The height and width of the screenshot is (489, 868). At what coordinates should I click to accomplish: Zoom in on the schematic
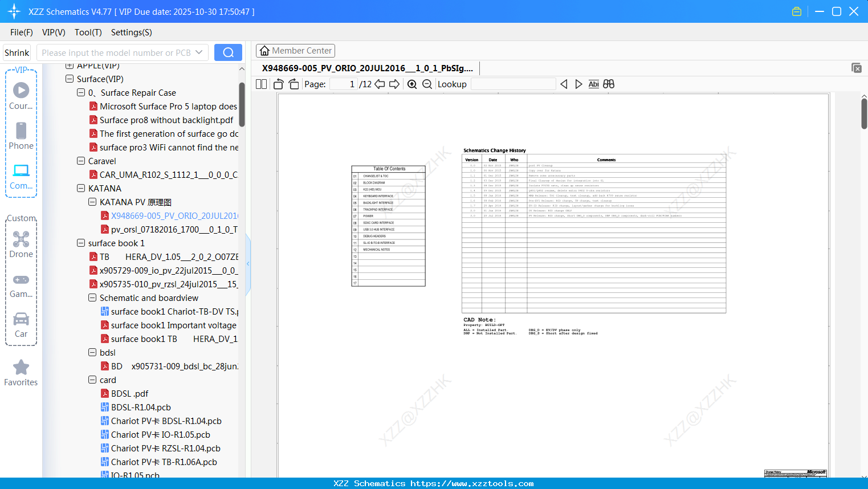[412, 84]
